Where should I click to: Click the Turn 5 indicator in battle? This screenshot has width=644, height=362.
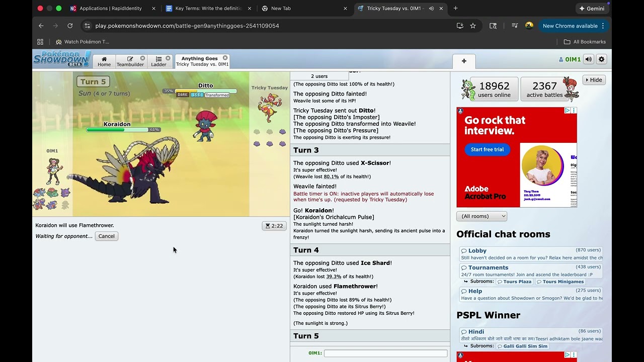93,81
